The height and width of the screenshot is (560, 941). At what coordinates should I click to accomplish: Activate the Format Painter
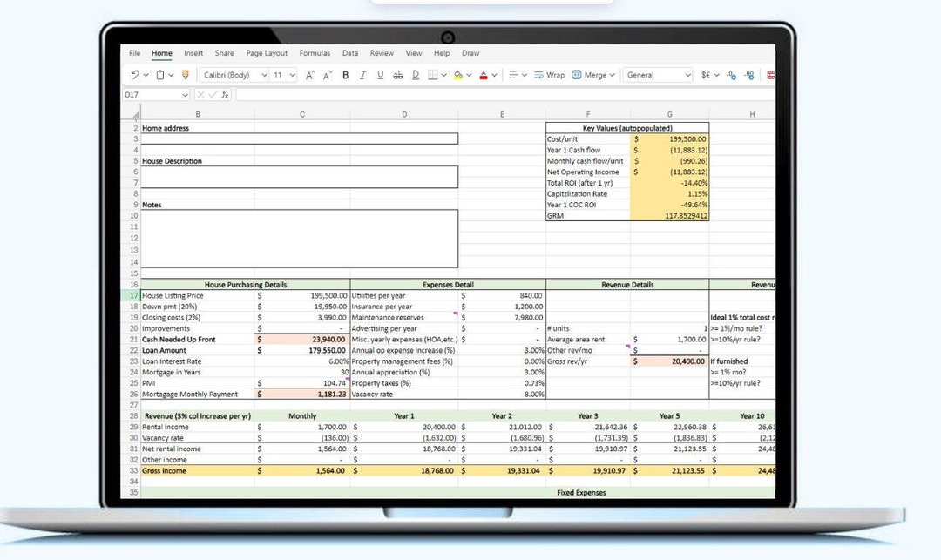[x=185, y=76]
